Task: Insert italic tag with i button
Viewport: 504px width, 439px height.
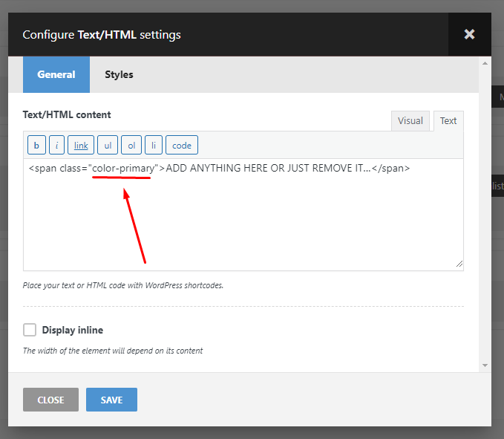Action: pyautogui.click(x=57, y=146)
